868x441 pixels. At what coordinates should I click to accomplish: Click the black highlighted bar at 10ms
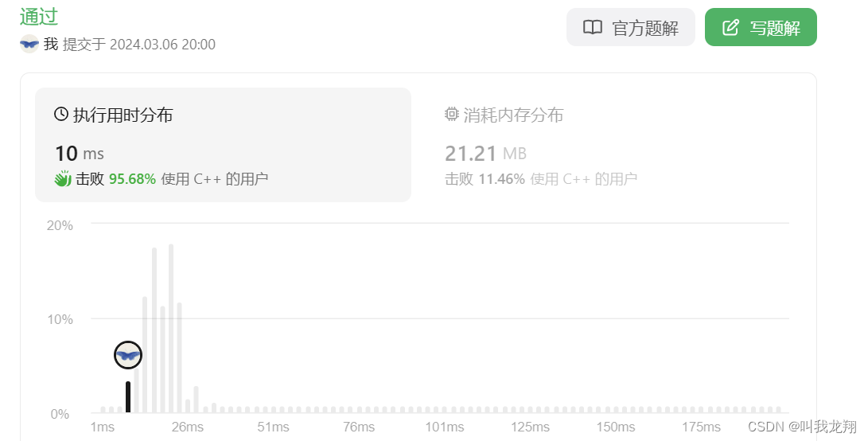pyautogui.click(x=128, y=396)
